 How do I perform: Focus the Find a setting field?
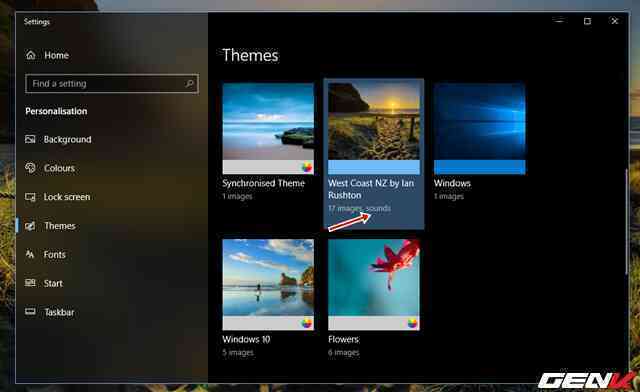point(112,84)
